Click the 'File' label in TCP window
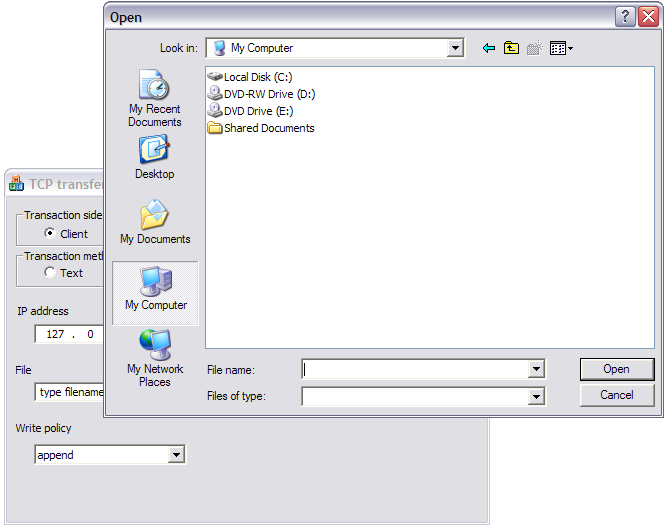This screenshot has height=529, width=665. [x=23, y=370]
